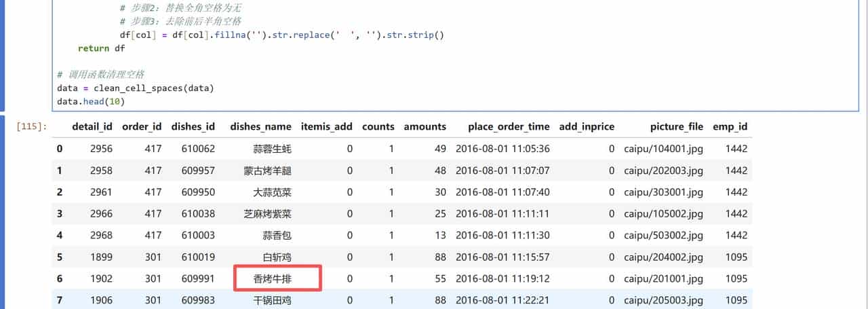Click timestamp 2016-08-01 11:07:07

502,170
